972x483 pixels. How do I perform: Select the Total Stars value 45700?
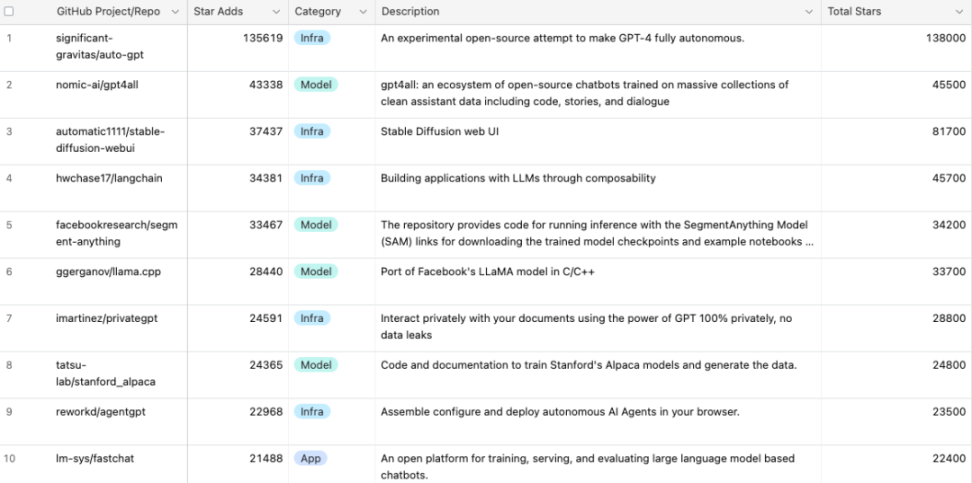click(x=948, y=178)
